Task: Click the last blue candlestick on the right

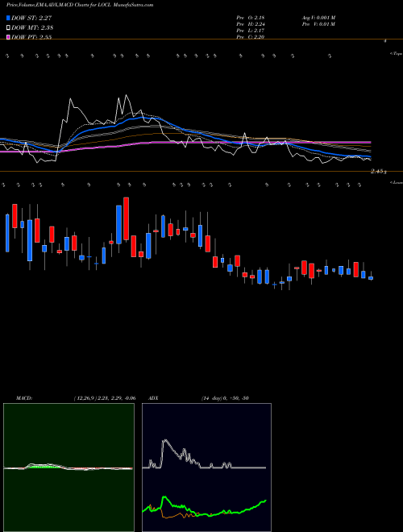Action: click(x=371, y=278)
